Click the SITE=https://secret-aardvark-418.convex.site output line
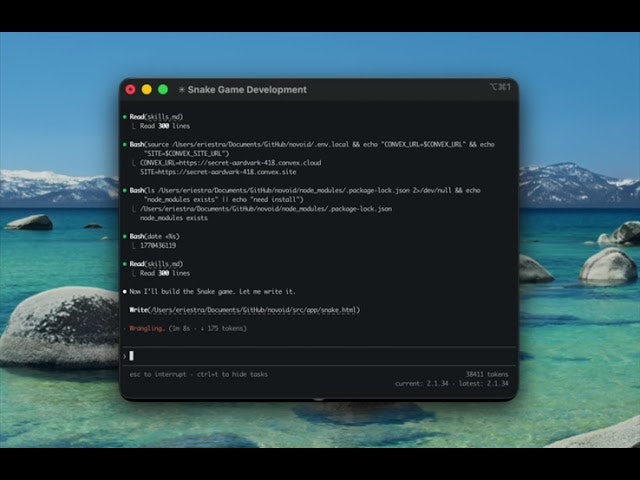Image resolution: width=640 pixels, height=480 pixels. (x=218, y=172)
